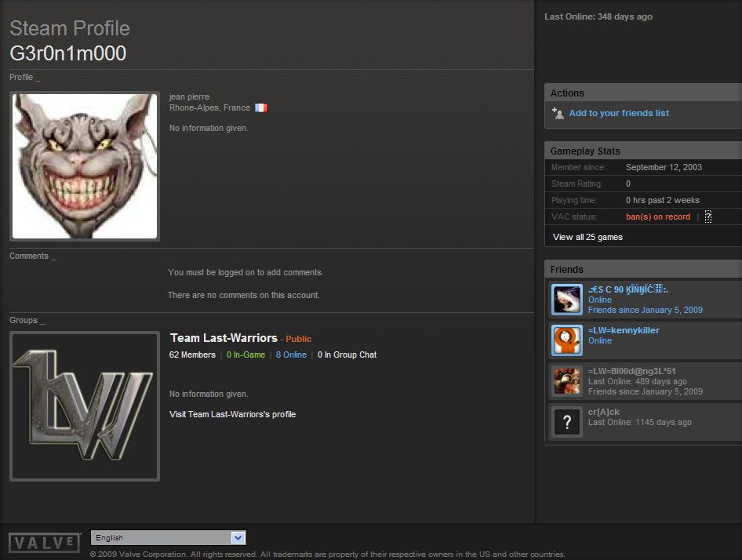Click the cr[A]ck friend name

(x=603, y=412)
